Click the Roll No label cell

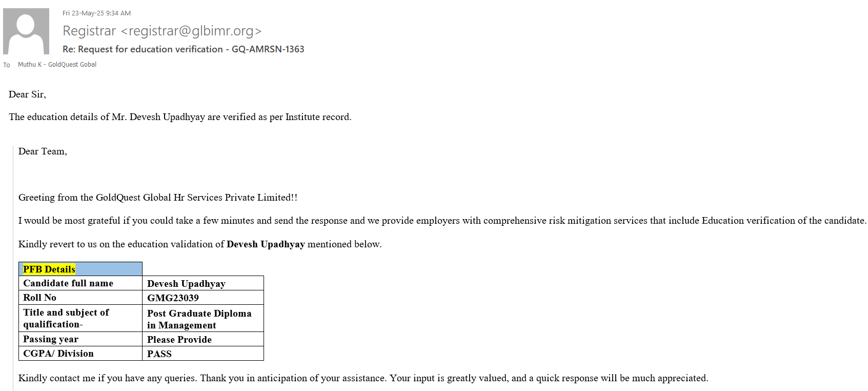point(40,298)
